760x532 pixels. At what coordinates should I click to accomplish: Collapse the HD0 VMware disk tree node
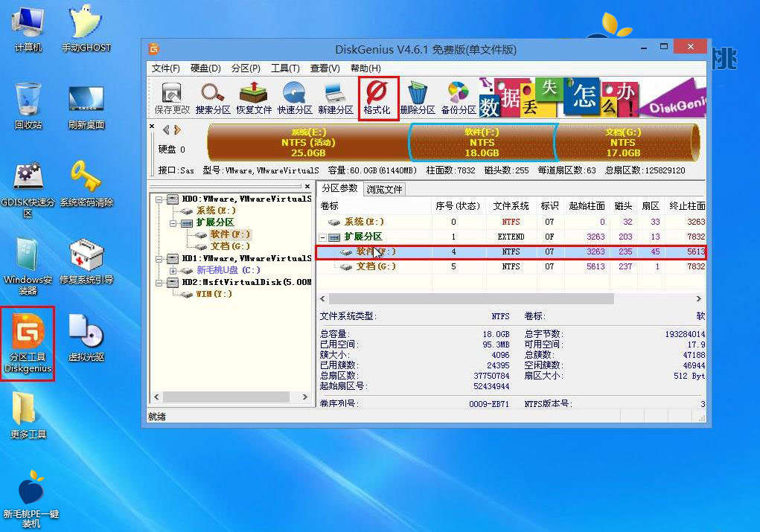pos(159,199)
